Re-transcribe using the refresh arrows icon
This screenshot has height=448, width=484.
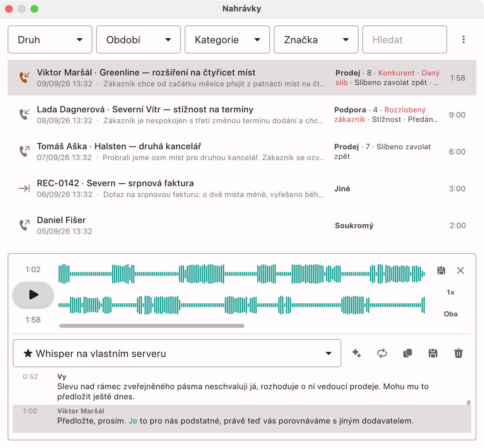coord(382,353)
